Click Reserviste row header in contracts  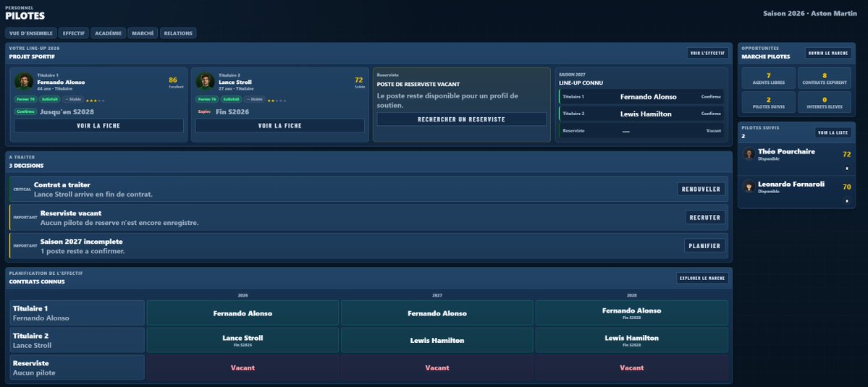(x=77, y=367)
